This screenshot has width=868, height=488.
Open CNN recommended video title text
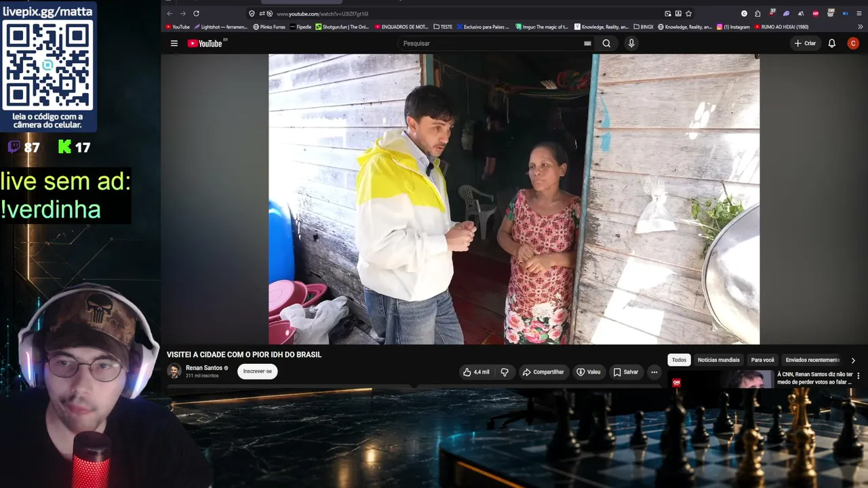point(814,378)
